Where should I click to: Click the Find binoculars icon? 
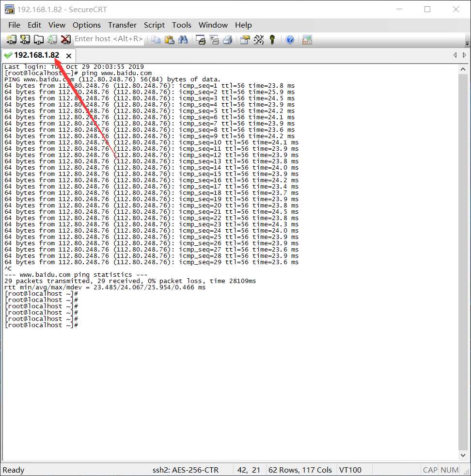[183, 40]
